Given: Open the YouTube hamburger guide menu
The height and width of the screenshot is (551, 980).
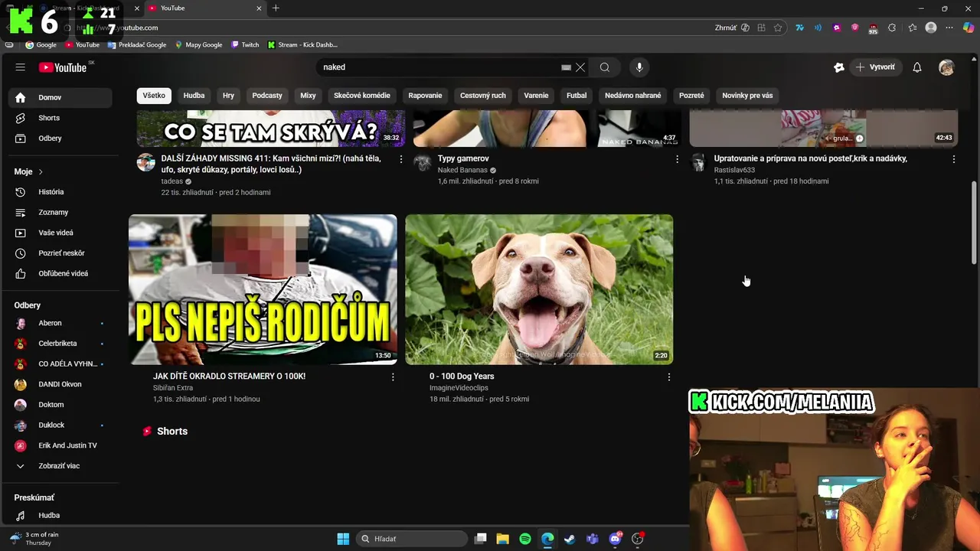Looking at the screenshot, I should pyautogui.click(x=20, y=67).
